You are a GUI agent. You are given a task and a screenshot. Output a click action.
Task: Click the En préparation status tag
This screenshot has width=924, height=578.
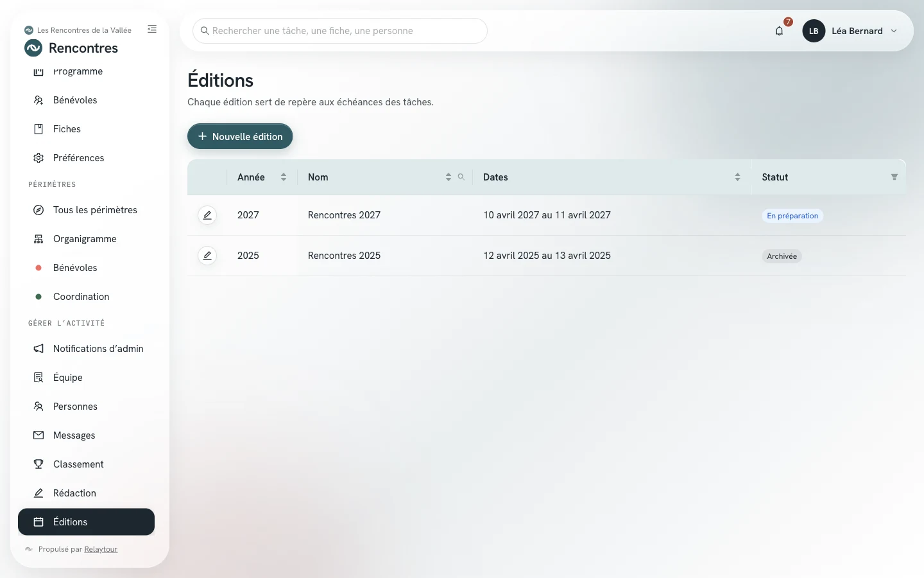pos(792,216)
